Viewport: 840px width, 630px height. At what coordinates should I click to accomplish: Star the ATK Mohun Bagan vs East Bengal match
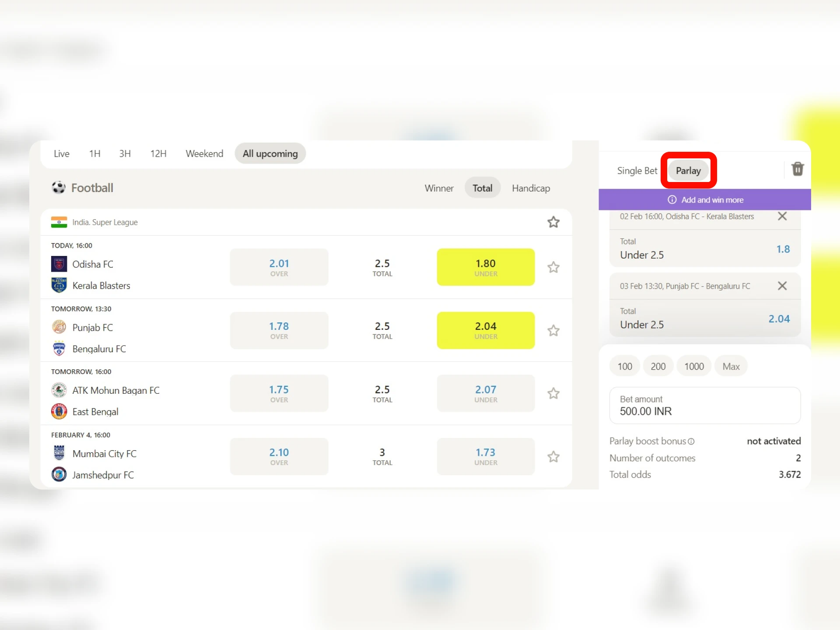(553, 393)
